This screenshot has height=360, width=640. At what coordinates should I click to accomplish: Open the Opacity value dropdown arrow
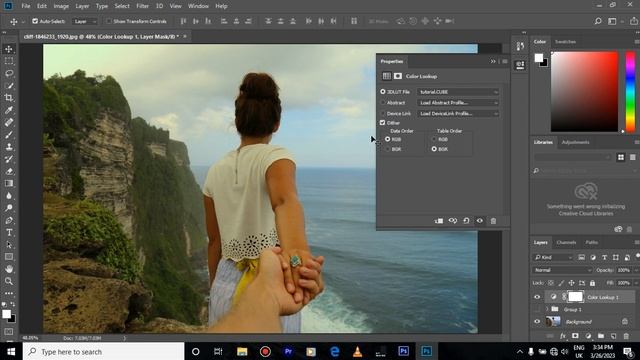636,270
